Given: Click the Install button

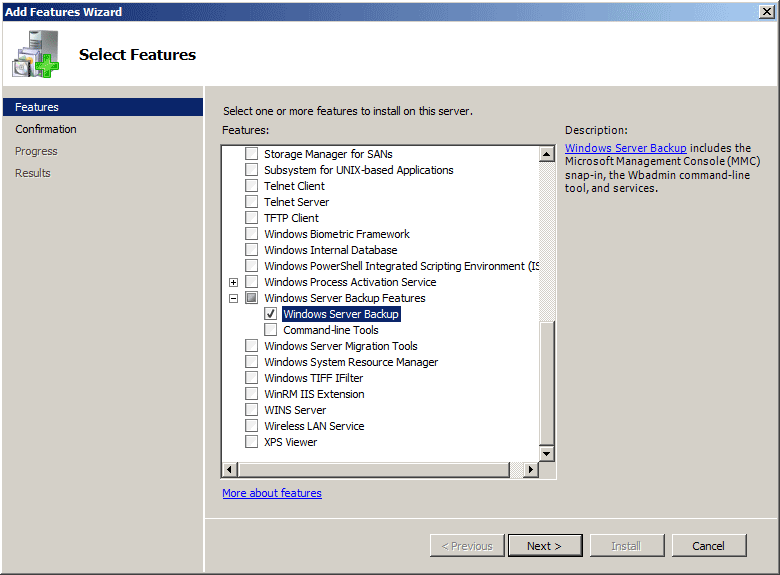Looking at the screenshot, I should tap(627, 546).
